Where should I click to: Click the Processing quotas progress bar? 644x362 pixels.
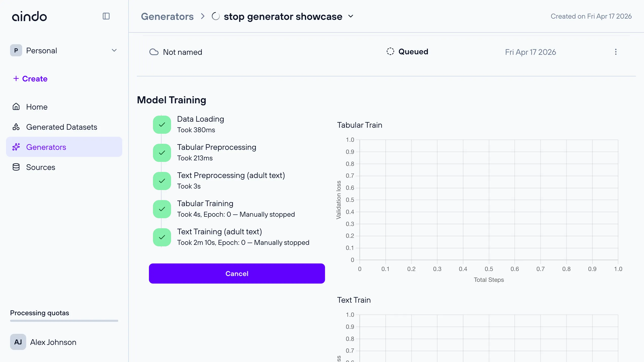click(64, 321)
